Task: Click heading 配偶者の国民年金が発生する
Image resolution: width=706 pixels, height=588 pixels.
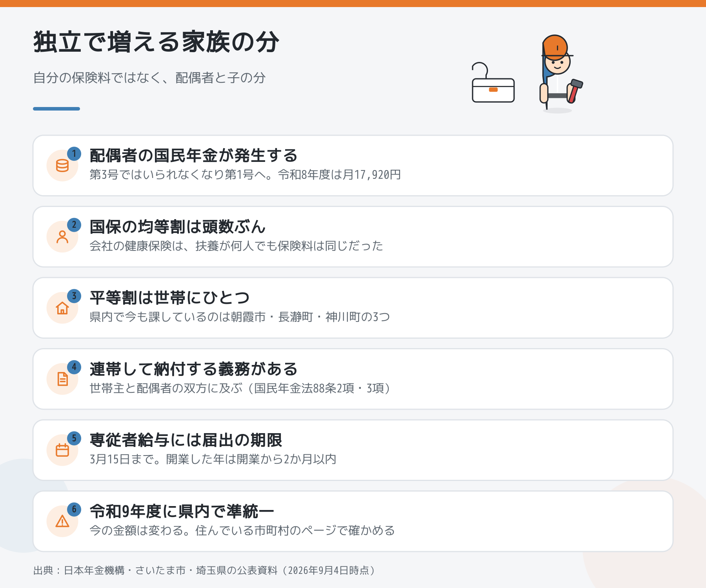Action: point(194,156)
